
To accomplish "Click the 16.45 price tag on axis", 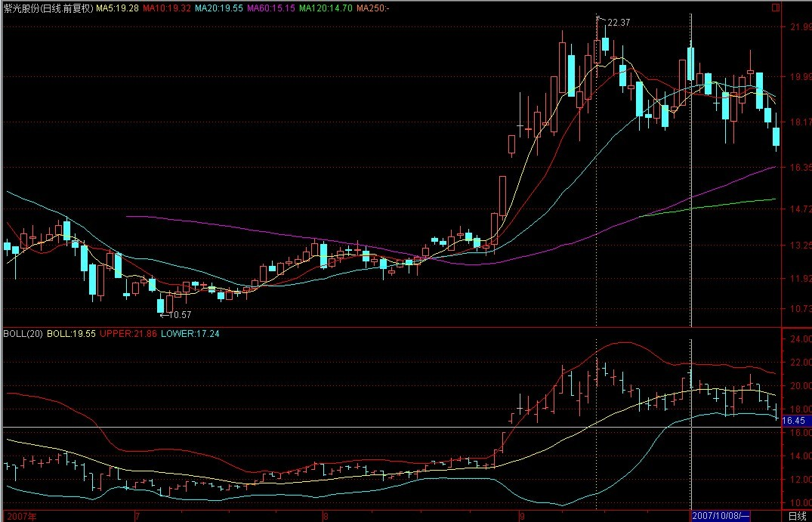I will point(793,421).
